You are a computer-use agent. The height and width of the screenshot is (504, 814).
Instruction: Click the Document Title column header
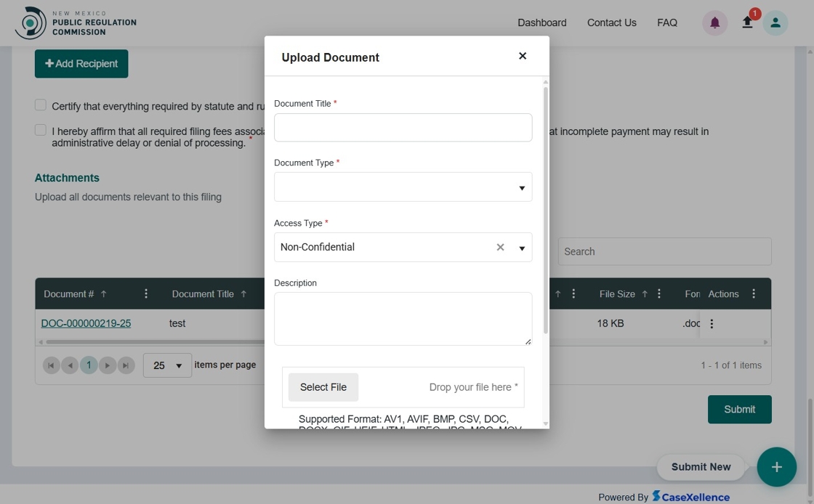coord(203,294)
